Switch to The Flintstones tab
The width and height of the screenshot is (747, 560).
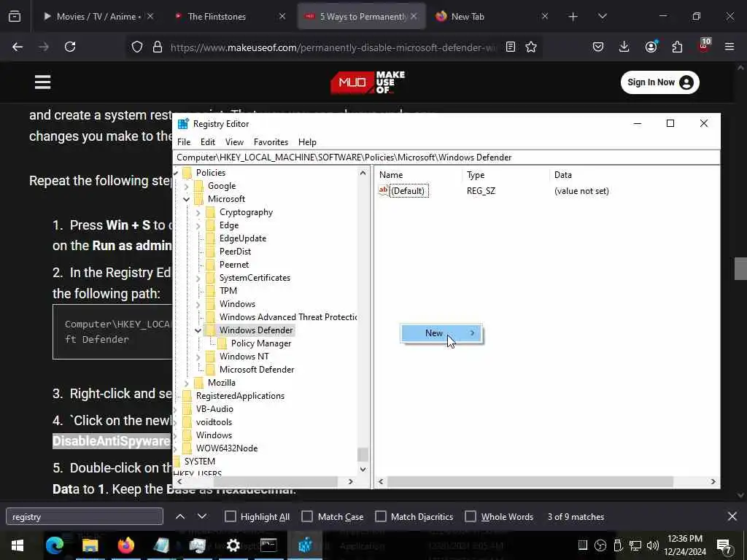(x=230, y=17)
